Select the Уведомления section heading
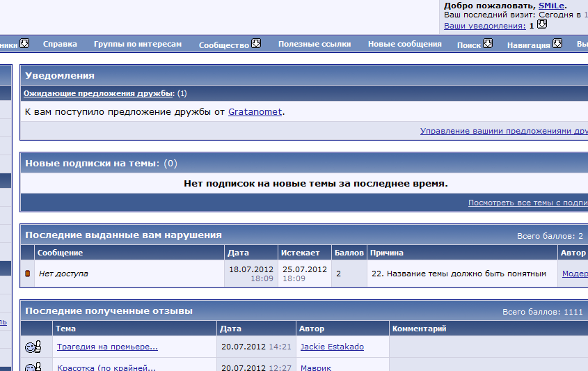588x371 pixels. 60,75
